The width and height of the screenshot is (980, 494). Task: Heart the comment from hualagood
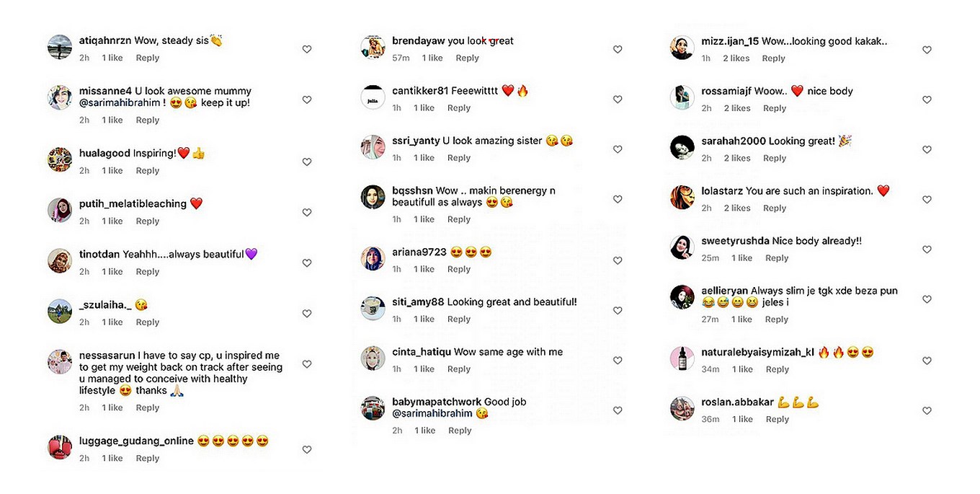point(307,162)
